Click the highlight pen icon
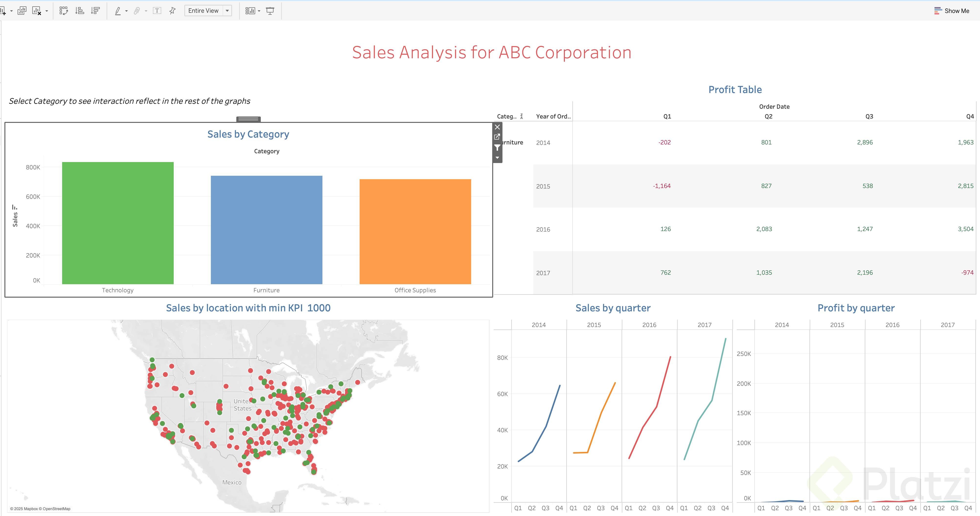The width and height of the screenshot is (980, 516). pyautogui.click(x=118, y=11)
